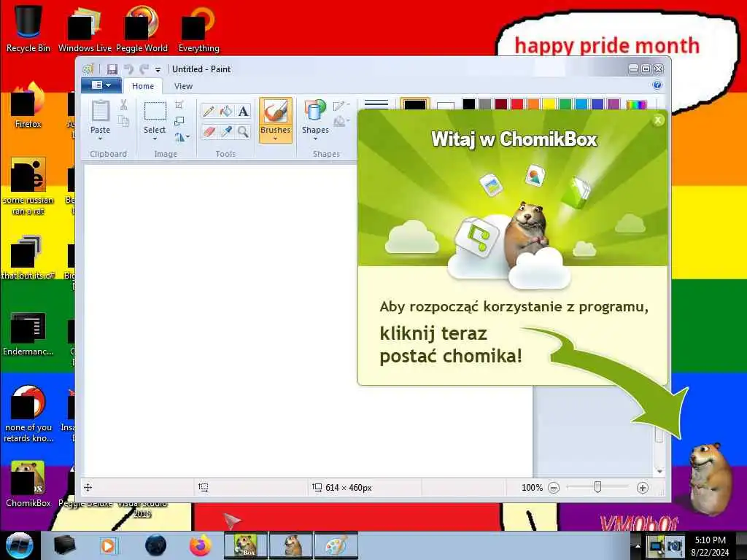
Task: Select Color 1 black swatch box
Action: [415, 104]
